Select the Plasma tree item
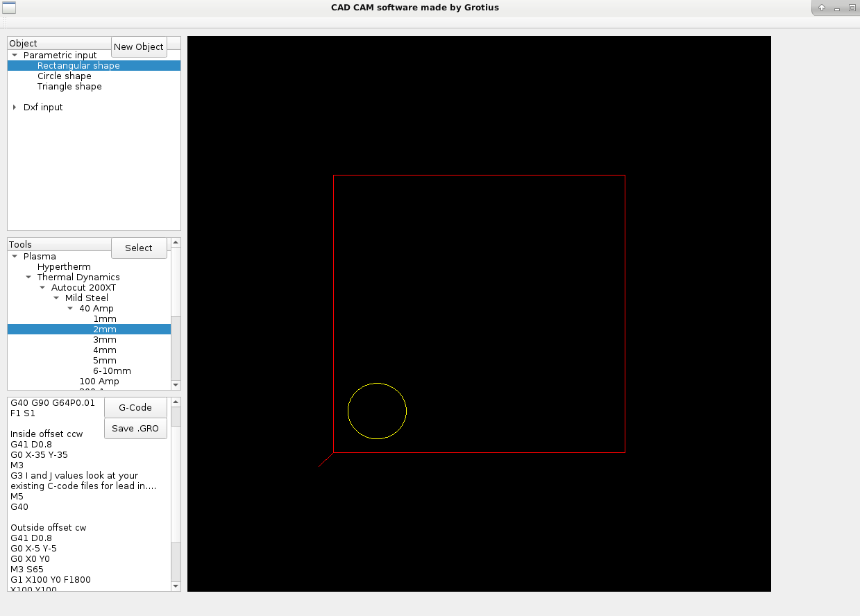 40,256
